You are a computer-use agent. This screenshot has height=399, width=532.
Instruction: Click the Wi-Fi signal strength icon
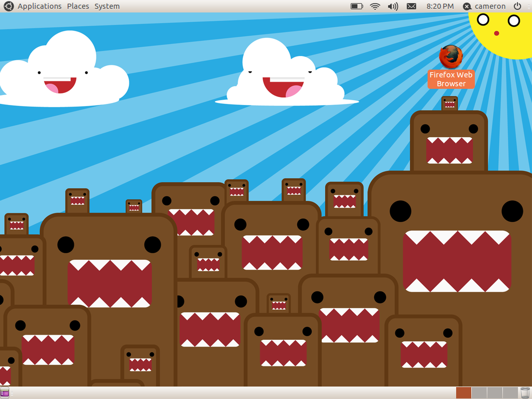pos(375,6)
